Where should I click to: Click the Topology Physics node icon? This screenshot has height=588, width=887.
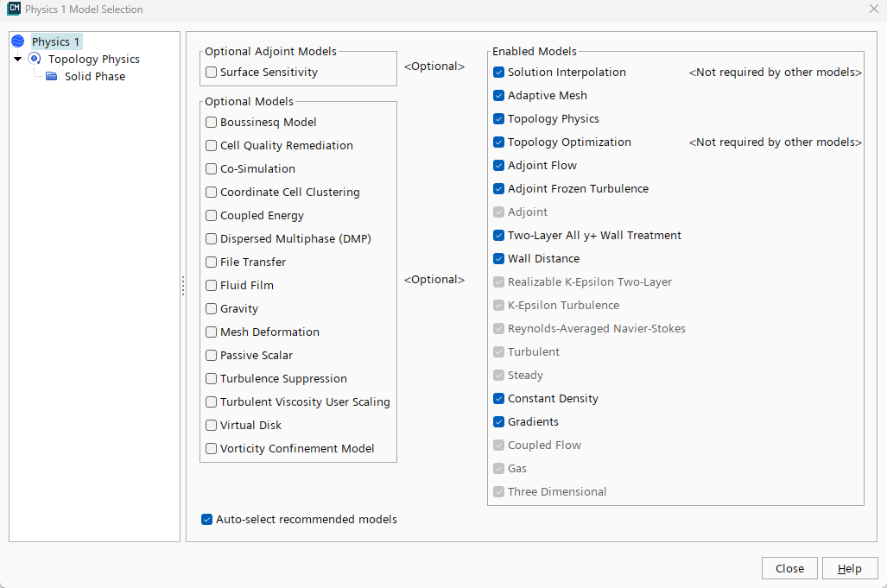point(35,59)
